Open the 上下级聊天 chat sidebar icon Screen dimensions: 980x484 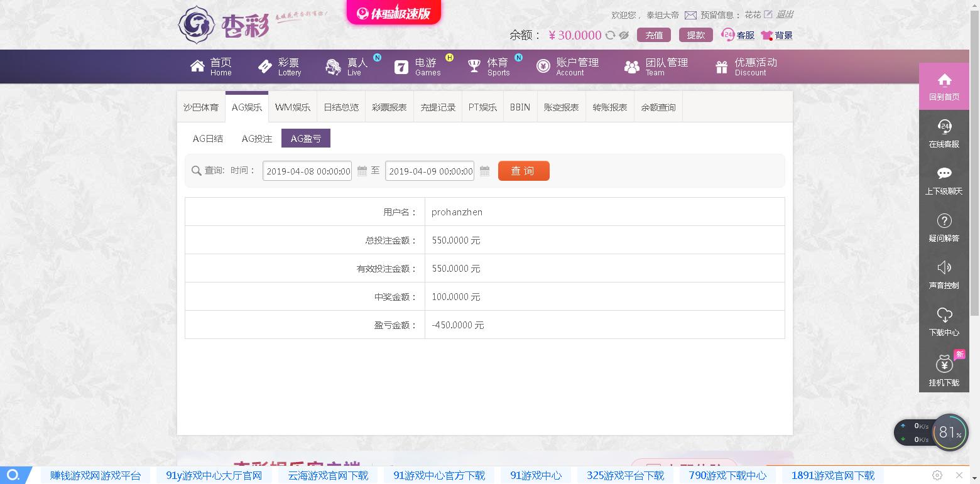coord(944,178)
